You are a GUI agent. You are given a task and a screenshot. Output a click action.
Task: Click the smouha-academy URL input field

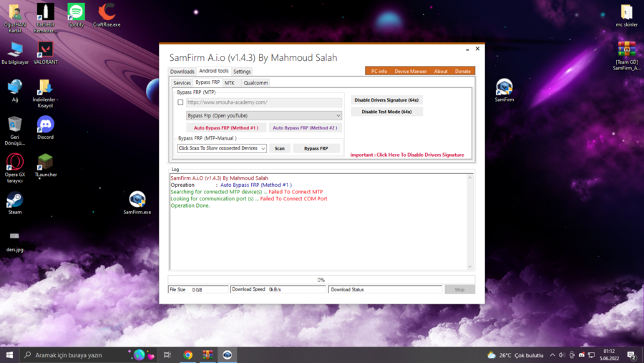(x=263, y=102)
